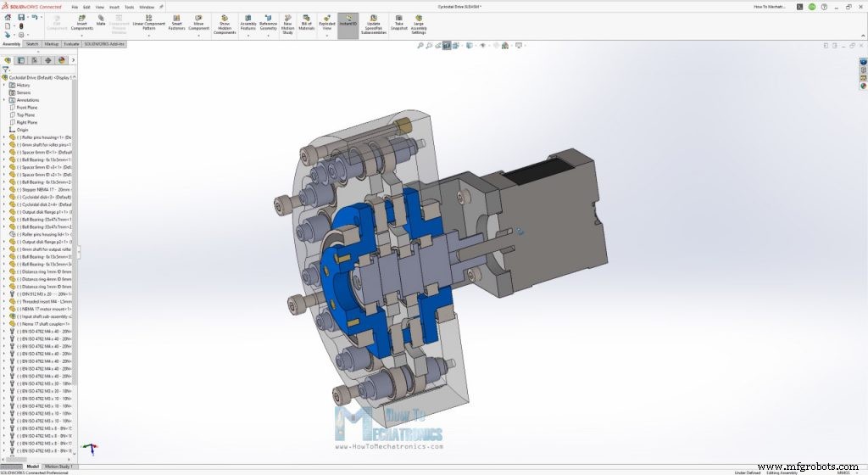Expand Roller pins housing<1> node
868x475 pixels.
coord(5,137)
